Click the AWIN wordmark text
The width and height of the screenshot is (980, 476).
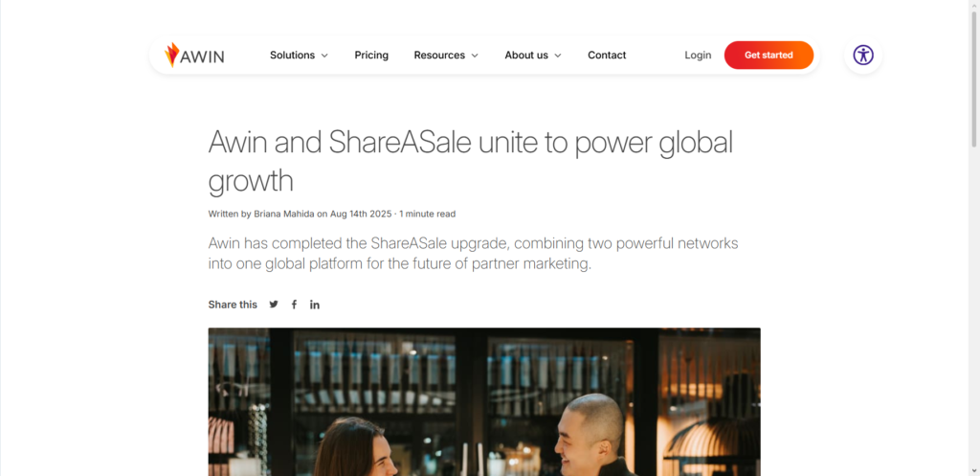coord(202,57)
